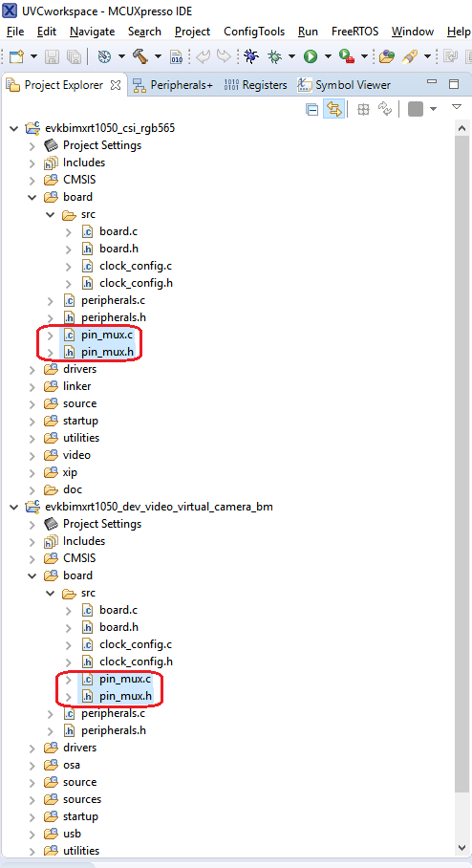Expand the osa folder
The width and height of the screenshot is (472, 868).
pos(32,765)
